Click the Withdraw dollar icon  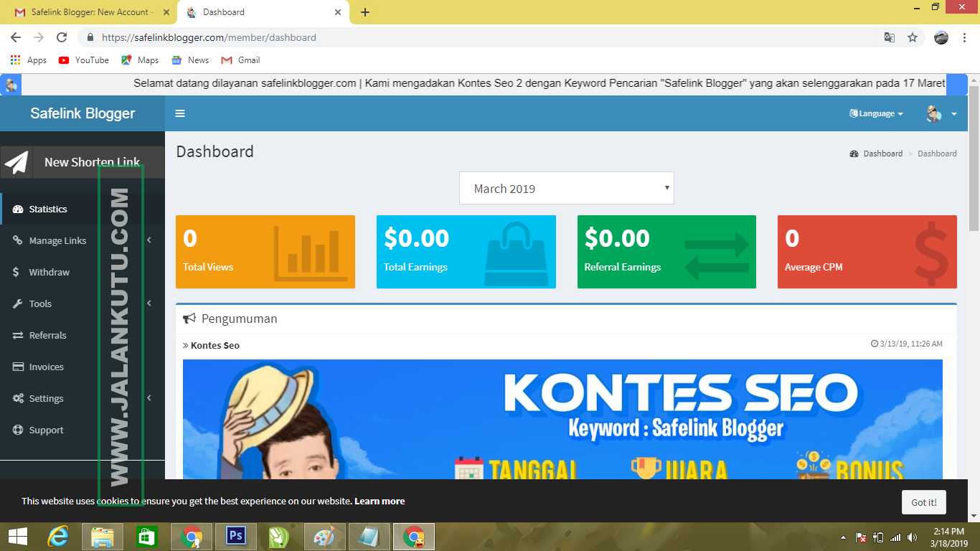(x=16, y=272)
